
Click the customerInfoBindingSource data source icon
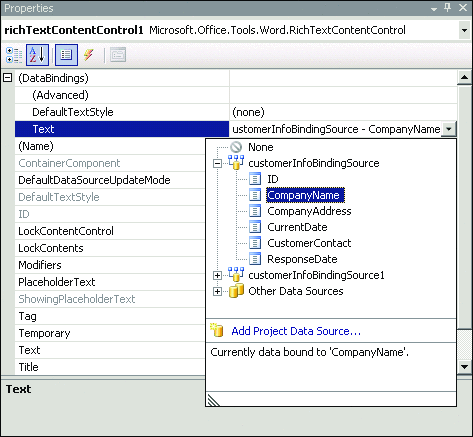[x=236, y=163]
